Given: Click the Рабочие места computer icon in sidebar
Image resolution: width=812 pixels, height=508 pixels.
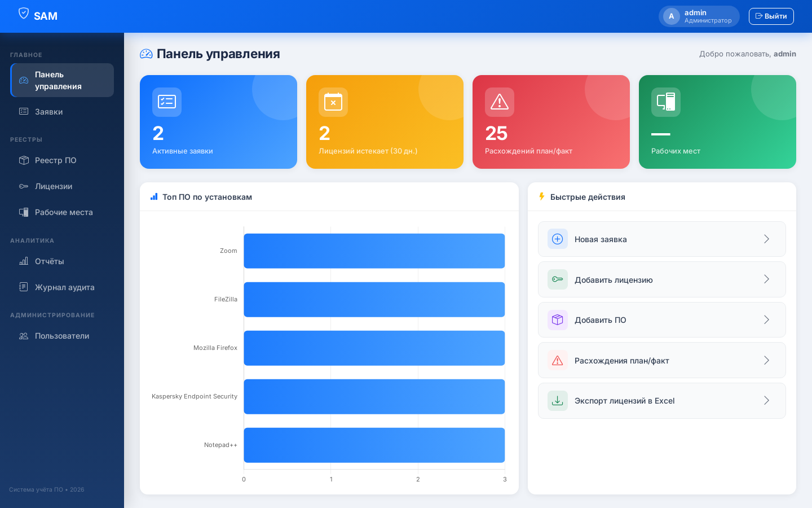Looking at the screenshot, I should click(24, 212).
